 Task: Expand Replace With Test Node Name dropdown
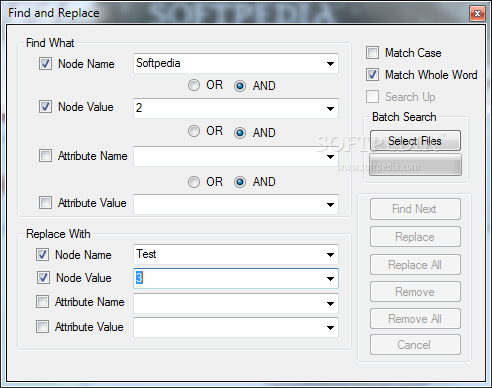click(x=330, y=255)
